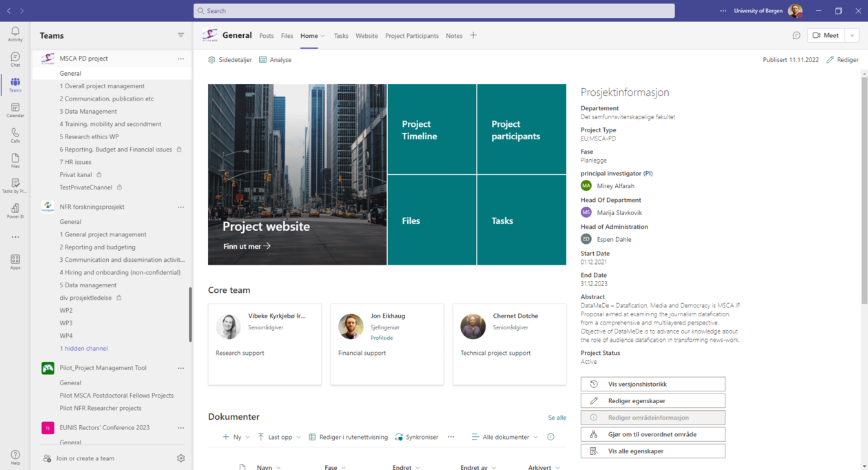Open manage teams gear icon
The width and height of the screenshot is (868, 470).
(180, 458)
